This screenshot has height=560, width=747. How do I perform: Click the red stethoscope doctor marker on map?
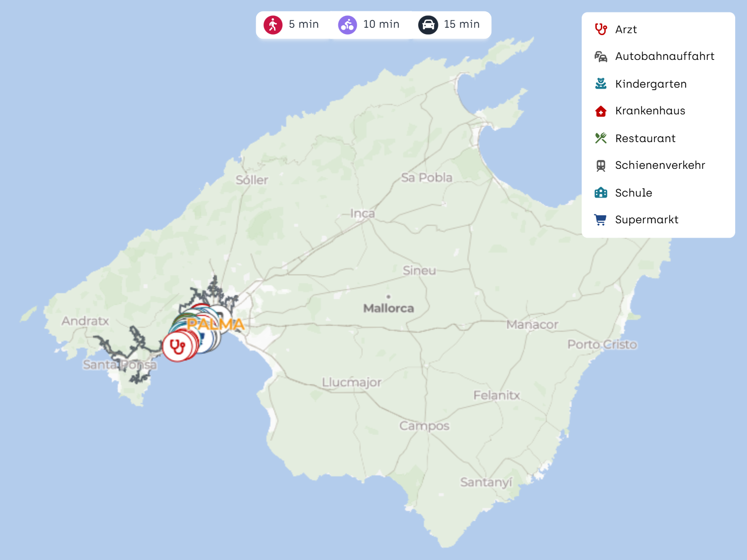(x=177, y=347)
